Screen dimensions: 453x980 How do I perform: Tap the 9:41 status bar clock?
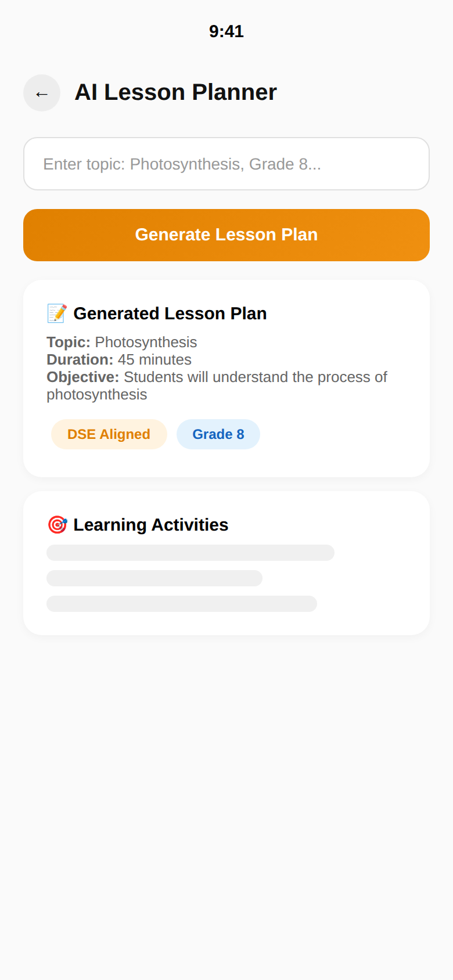227,31
